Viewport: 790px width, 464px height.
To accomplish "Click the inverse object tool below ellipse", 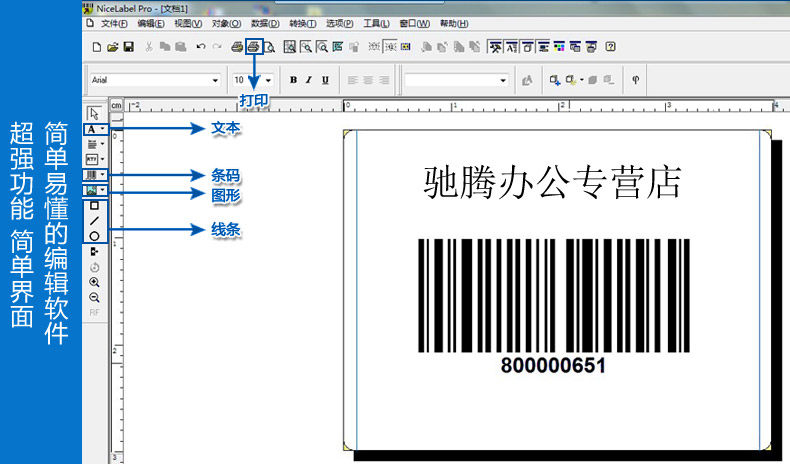I will [x=94, y=251].
